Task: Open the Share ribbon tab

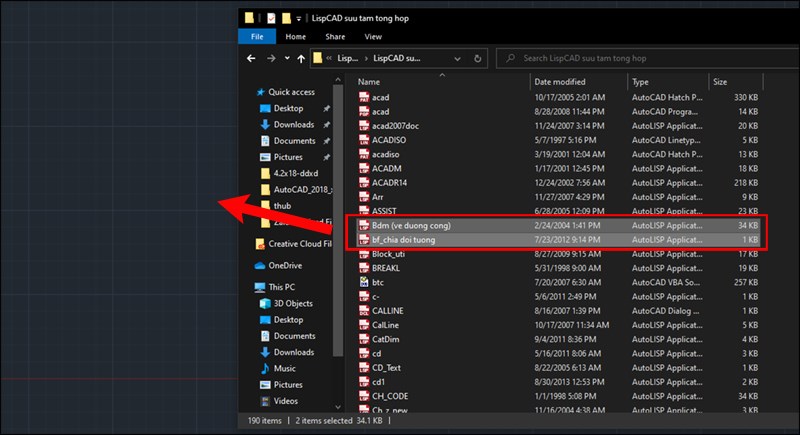Action: point(335,37)
